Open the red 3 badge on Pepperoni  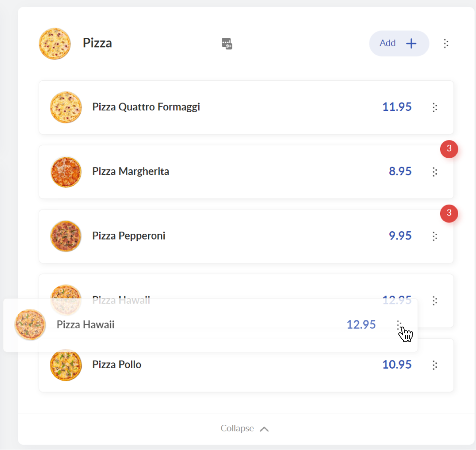point(449,213)
